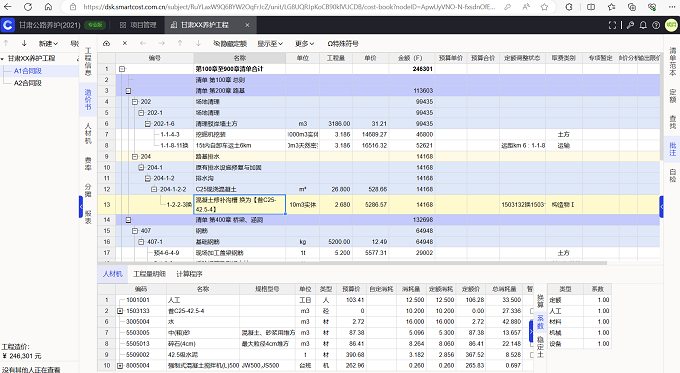680x373 pixels.
Task: Open the split screen browser icon
Action: pos(591,7)
